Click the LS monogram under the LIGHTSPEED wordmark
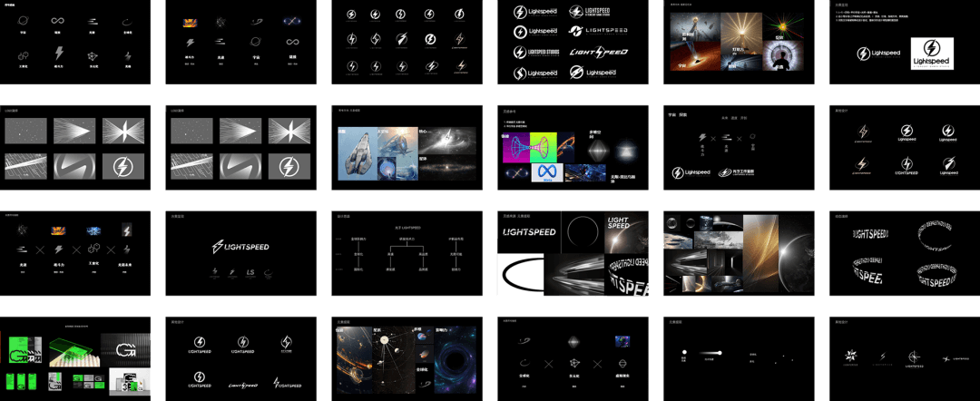 250,272
